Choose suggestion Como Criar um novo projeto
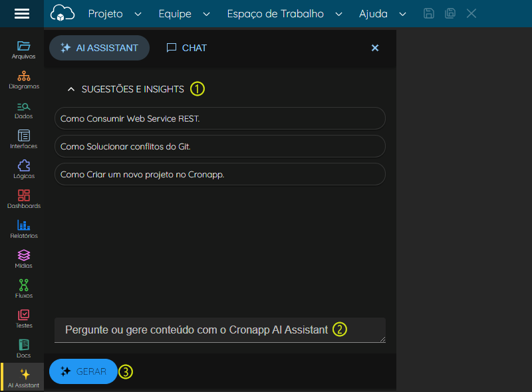 pyautogui.click(x=220, y=174)
